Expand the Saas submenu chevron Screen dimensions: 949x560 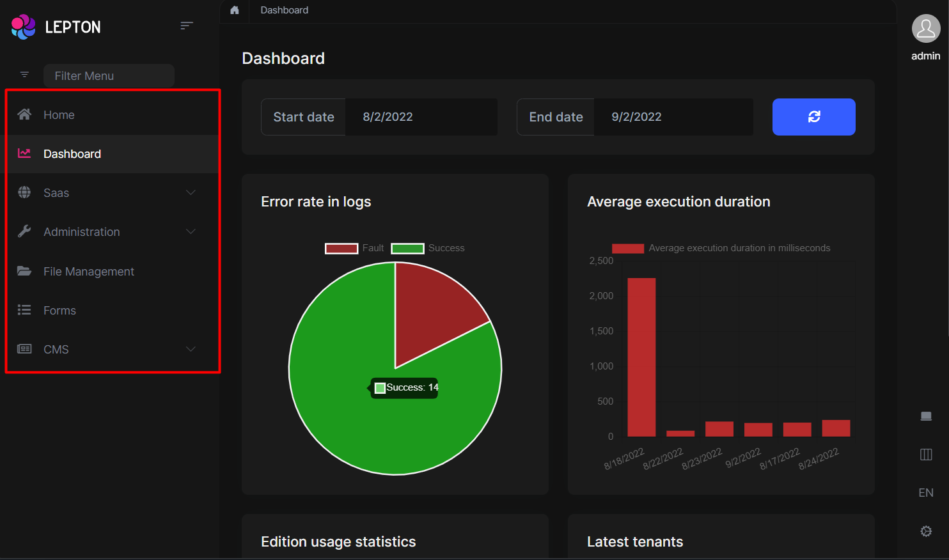(191, 192)
